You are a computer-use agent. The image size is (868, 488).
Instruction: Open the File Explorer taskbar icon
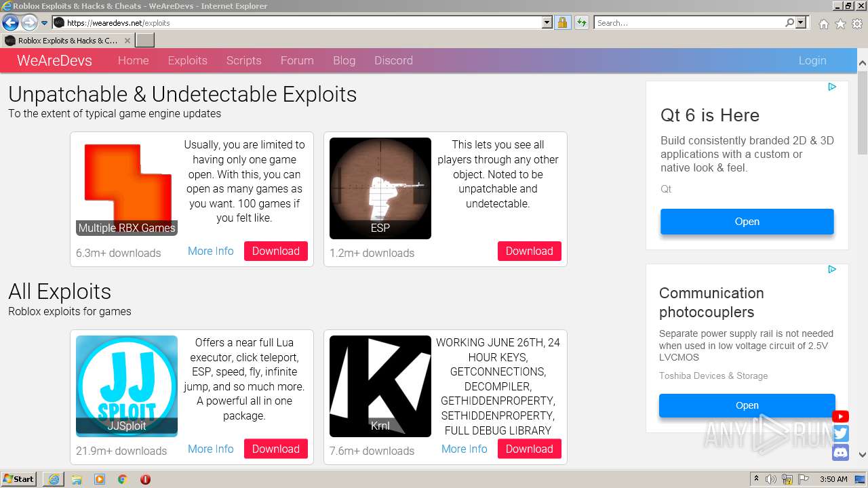pyautogui.click(x=77, y=479)
